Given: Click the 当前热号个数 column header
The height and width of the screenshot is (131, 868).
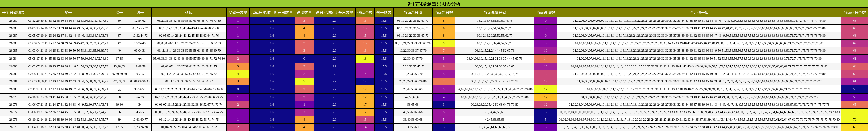Looking at the screenshot, I should pyautogui.click(x=854, y=13).
